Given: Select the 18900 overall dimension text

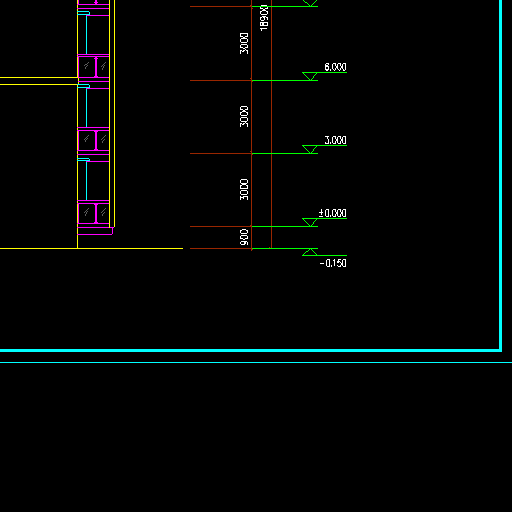Looking at the screenshot, I should (x=264, y=18).
